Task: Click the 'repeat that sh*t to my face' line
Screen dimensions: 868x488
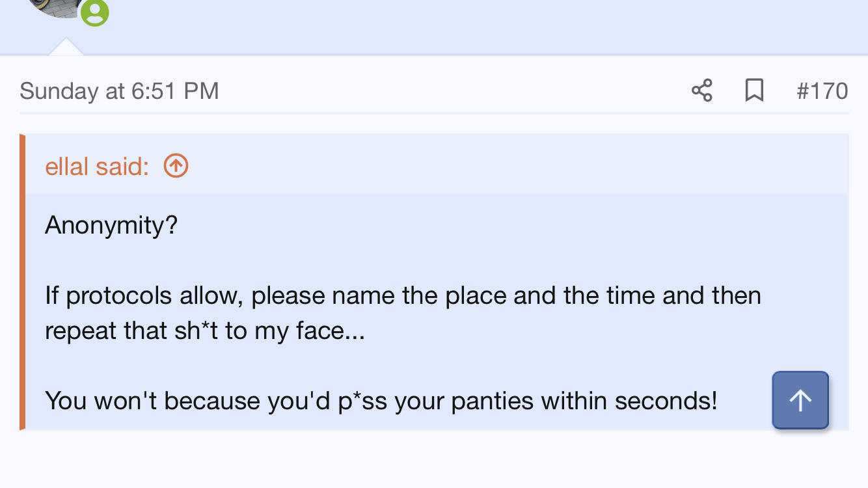Action: 204,331
